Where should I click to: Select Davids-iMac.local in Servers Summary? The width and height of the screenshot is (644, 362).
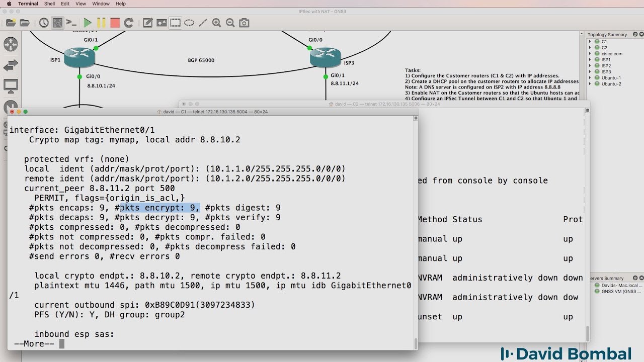[x=619, y=285]
